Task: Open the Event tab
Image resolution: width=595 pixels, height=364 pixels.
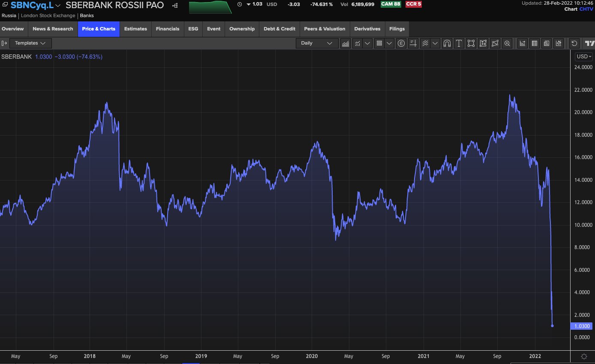Action: pyautogui.click(x=213, y=29)
